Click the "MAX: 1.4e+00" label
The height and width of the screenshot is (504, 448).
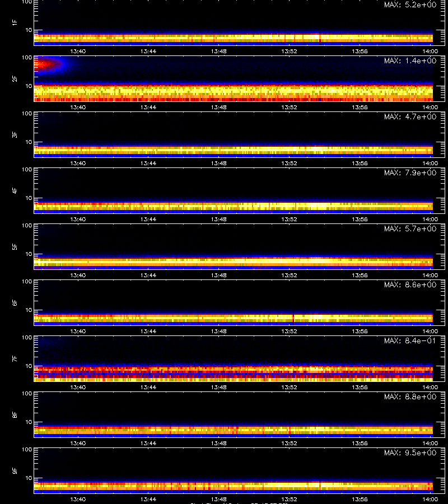click(x=410, y=60)
